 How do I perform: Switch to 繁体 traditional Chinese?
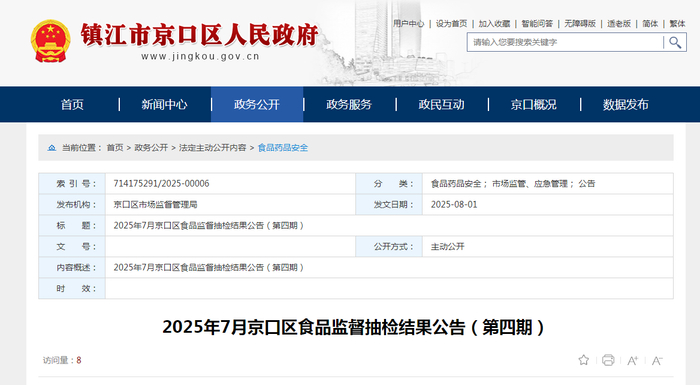[677, 24]
